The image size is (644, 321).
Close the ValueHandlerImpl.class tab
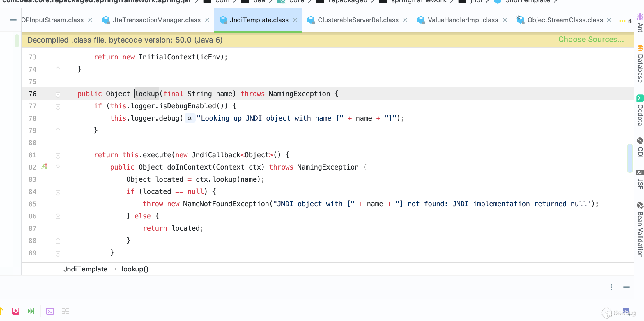coord(505,20)
